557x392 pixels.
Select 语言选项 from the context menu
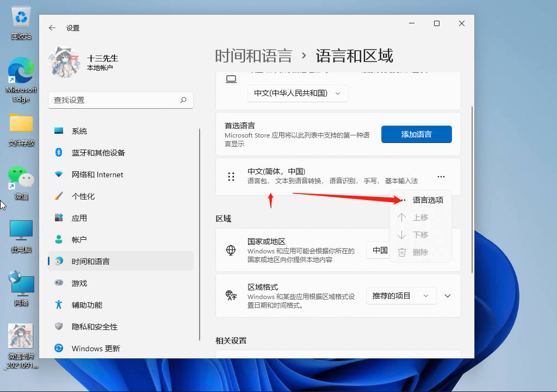coord(428,200)
